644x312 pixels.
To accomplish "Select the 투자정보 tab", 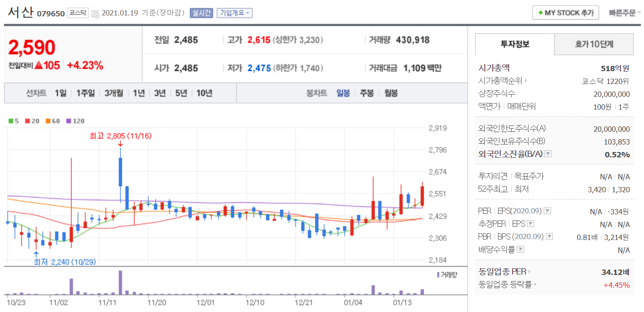I will click(515, 44).
